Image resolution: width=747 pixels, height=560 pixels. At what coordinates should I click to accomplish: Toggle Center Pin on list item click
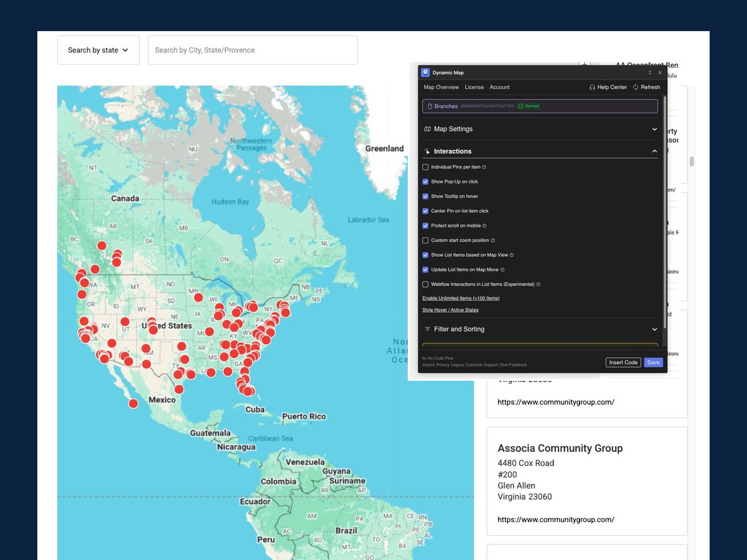[426, 211]
